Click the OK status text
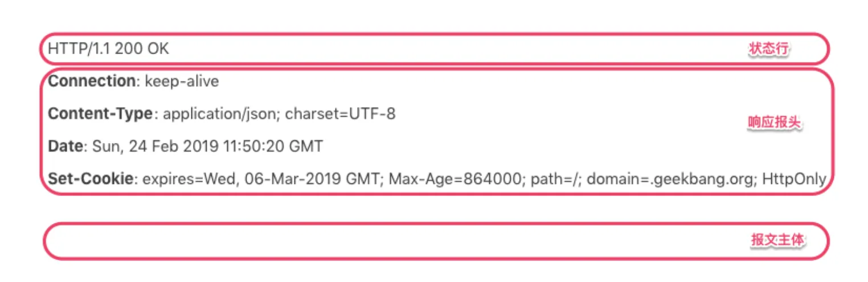 158,50
